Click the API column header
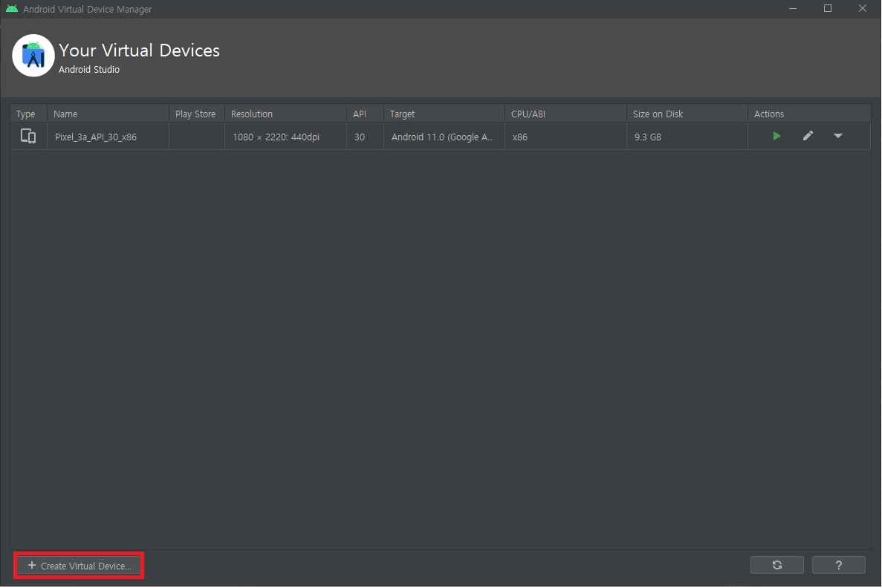The height and width of the screenshot is (588, 882). [x=365, y=114]
